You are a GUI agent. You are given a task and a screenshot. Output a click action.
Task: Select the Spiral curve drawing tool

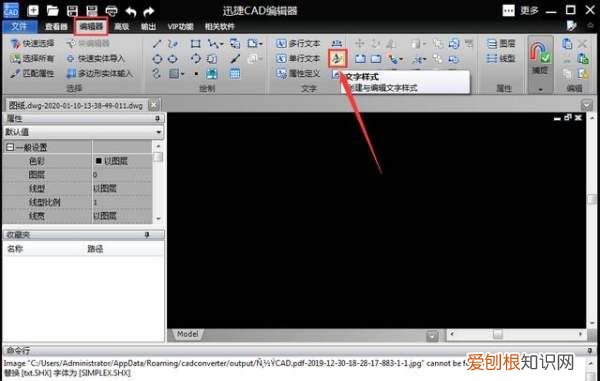pos(157,73)
